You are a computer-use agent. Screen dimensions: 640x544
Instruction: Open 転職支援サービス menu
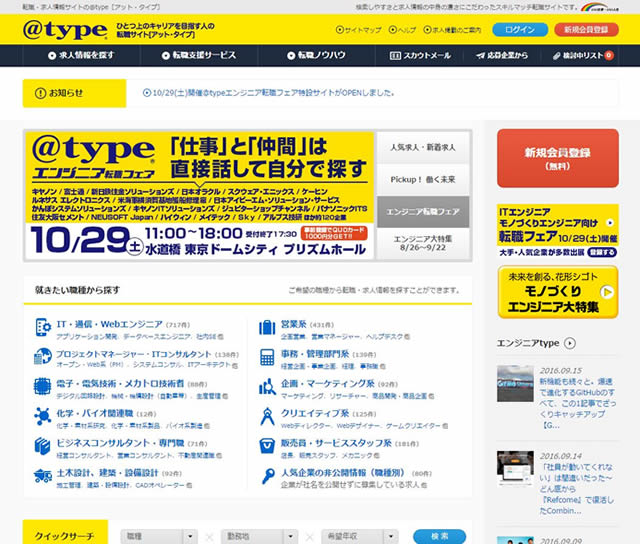[199, 56]
